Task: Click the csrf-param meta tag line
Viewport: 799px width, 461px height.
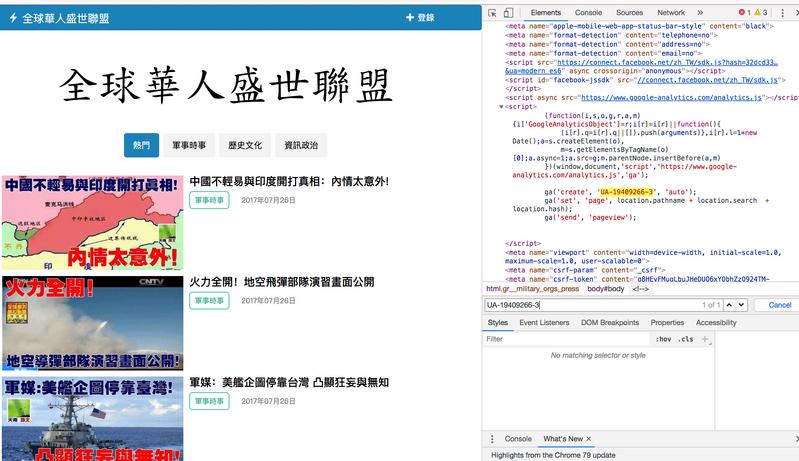Action: coord(585,270)
